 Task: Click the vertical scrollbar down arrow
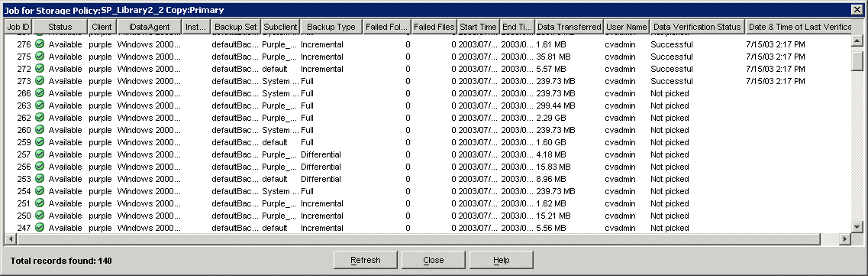[857, 226]
